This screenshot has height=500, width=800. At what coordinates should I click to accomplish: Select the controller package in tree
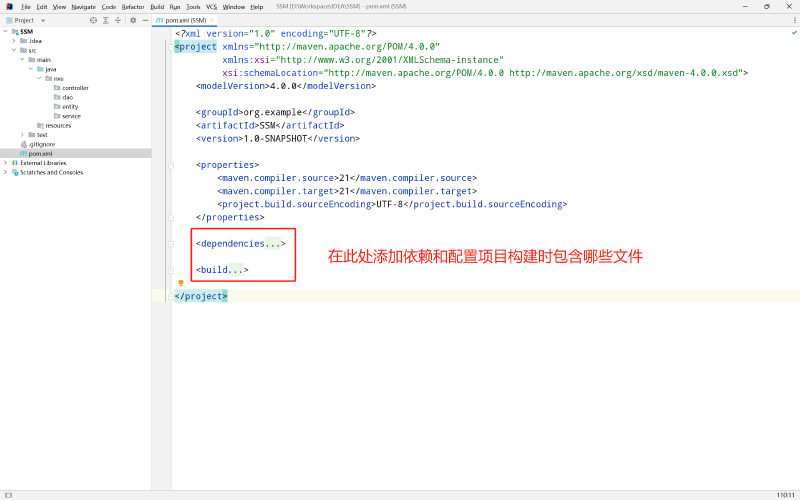click(x=76, y=88)
